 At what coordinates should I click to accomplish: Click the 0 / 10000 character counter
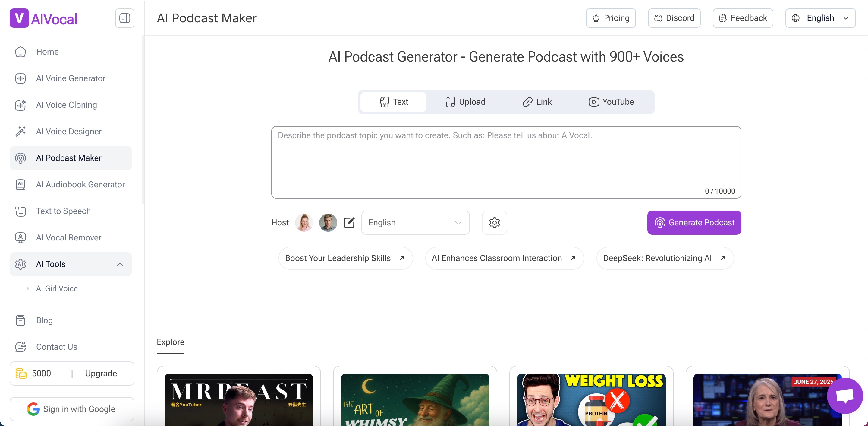(x=720, y=191)
